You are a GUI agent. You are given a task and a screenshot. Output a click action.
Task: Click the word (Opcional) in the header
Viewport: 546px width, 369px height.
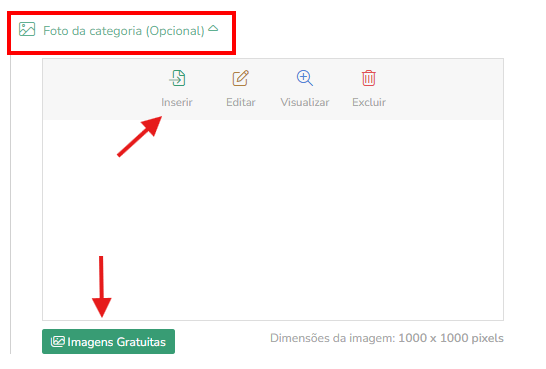pyautogui.click(x=175, y=31)
